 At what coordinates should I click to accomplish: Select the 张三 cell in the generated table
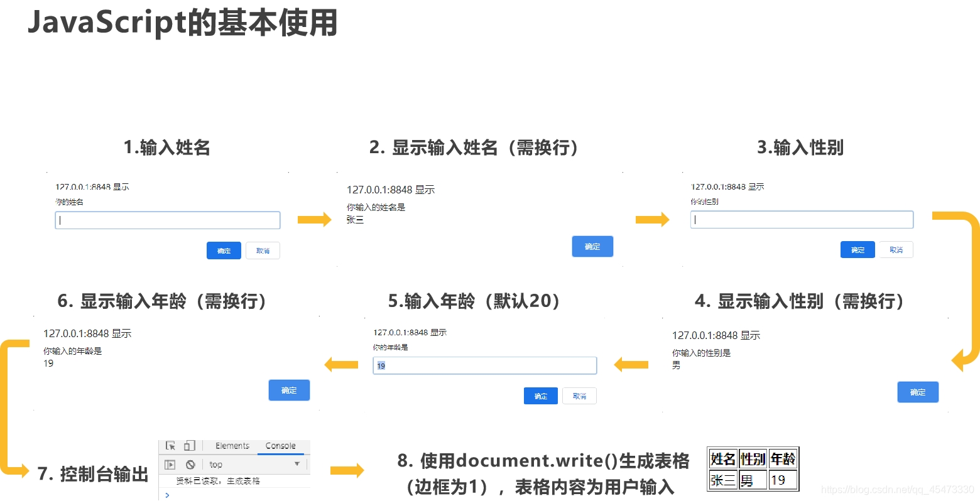(723, 480)
